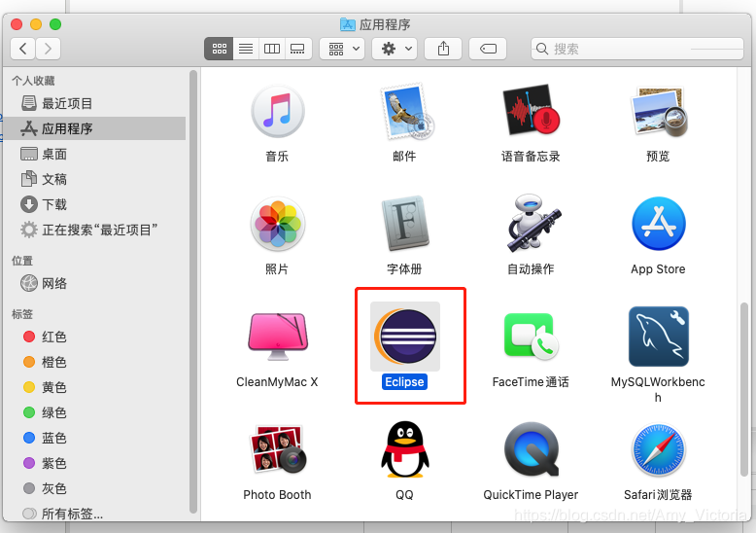Switch to icon view mode
756x533 pixels.
coord(219,49)
